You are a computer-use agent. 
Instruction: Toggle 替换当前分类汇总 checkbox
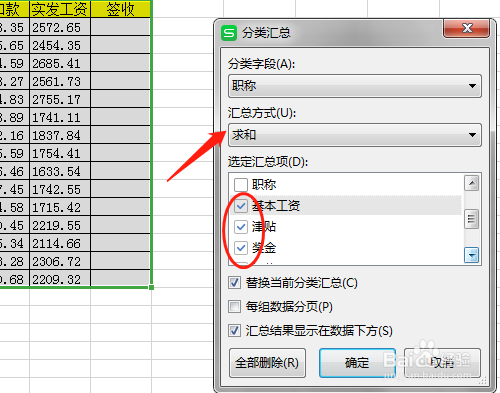234,283
